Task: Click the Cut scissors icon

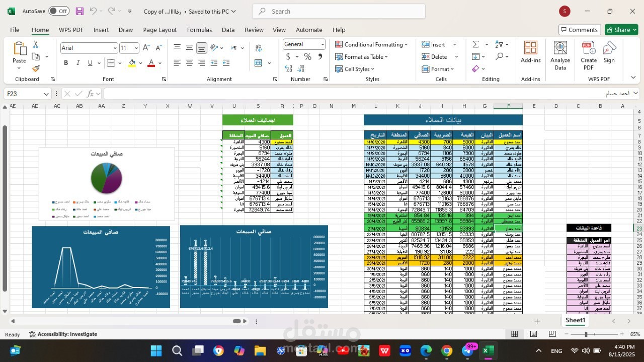Action: click(36, 45)
